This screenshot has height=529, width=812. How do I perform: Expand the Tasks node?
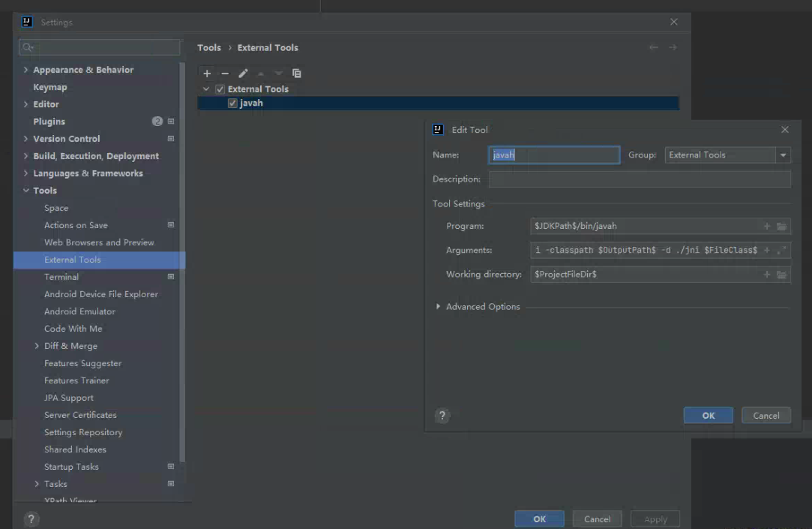coord(36,484)
